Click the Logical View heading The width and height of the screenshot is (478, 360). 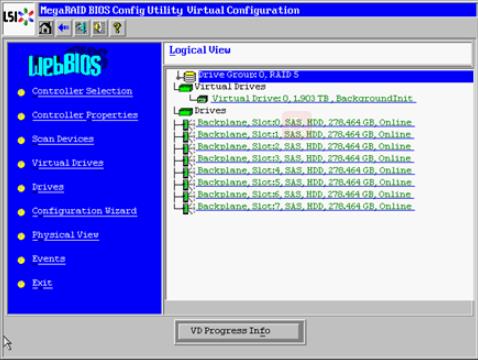pyautogui.click(x=200, y=50)
